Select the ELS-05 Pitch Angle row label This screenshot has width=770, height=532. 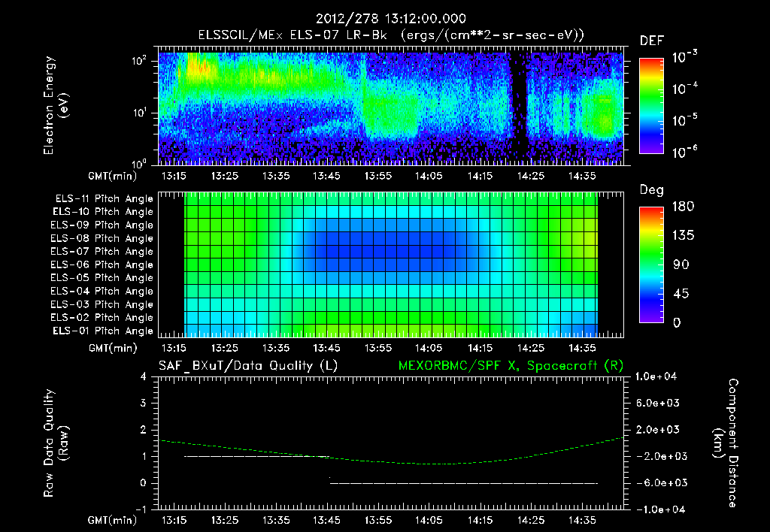point(102,278)
